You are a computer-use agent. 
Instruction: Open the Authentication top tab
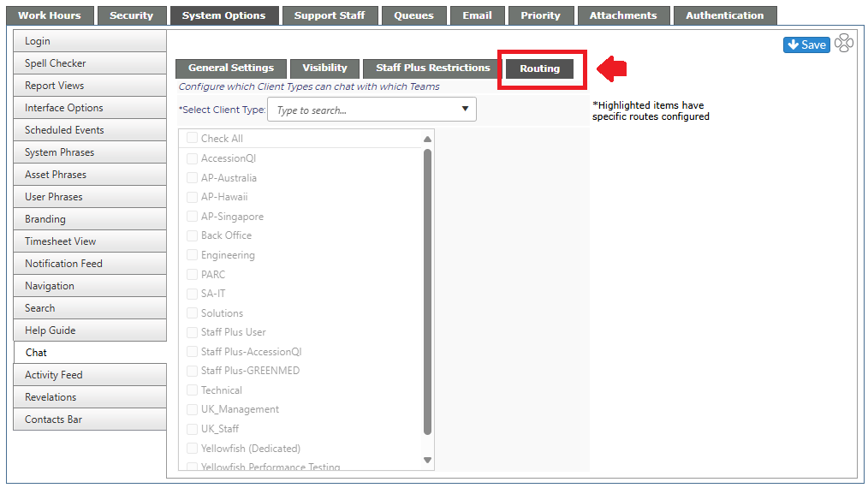point(725,15)
